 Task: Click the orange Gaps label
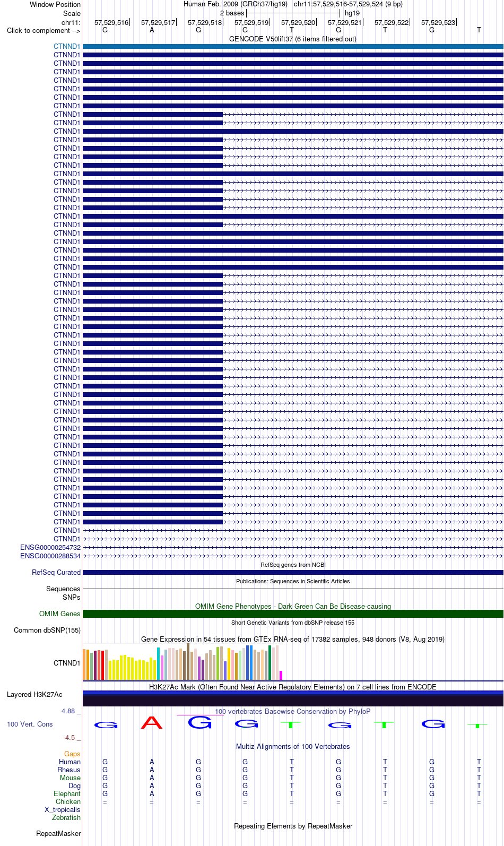coord(72,754)
